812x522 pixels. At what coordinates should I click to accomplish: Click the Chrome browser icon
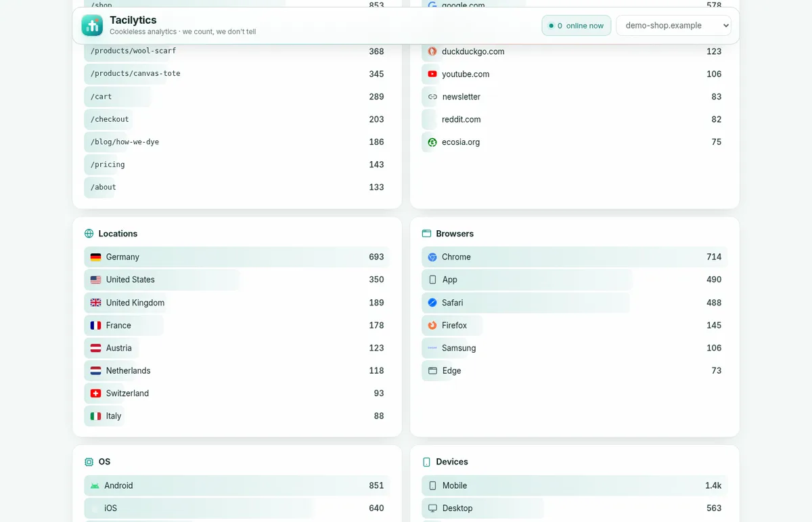(x=432, y=257)
